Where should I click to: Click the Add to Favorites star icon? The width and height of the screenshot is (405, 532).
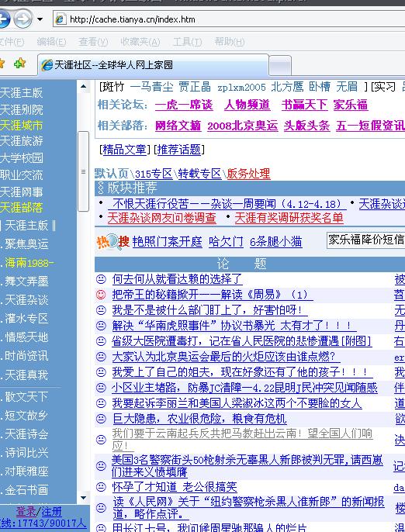click(x=19, y=64)
